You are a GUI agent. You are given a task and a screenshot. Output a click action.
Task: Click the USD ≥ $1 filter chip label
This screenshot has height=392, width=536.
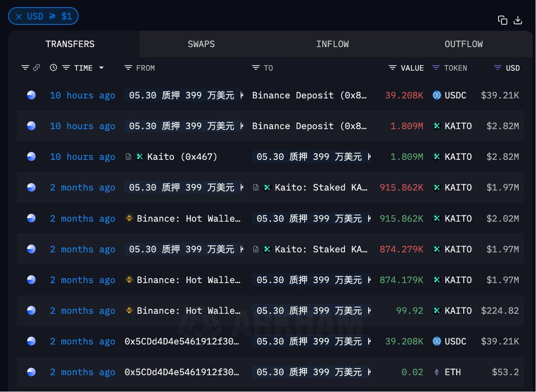(x=49, y=17)
